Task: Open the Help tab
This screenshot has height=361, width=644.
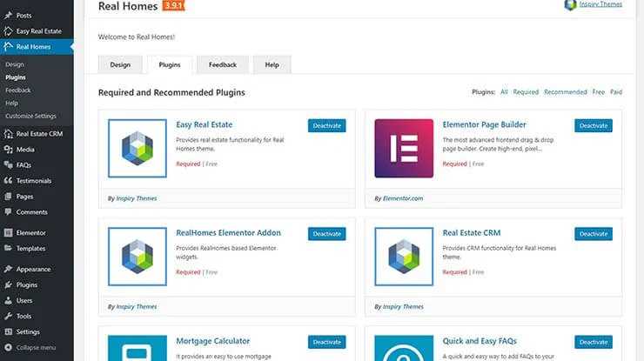Action: (272, 65)
